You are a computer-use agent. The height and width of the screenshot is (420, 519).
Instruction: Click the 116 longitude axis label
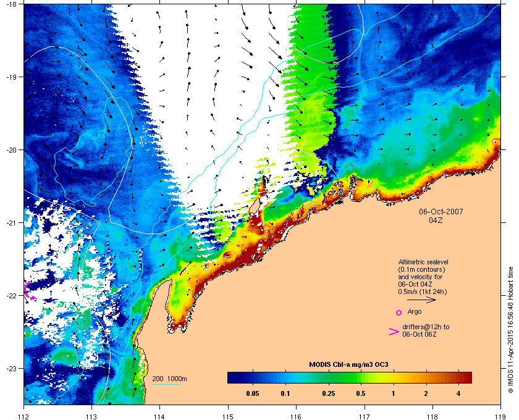(x=296, y=416)
